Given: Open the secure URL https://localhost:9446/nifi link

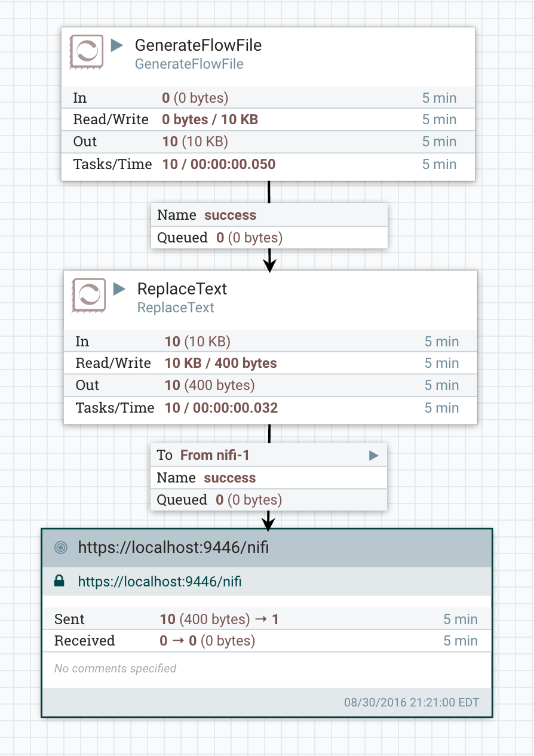Looking at the screenshot, I should [160, 581].
